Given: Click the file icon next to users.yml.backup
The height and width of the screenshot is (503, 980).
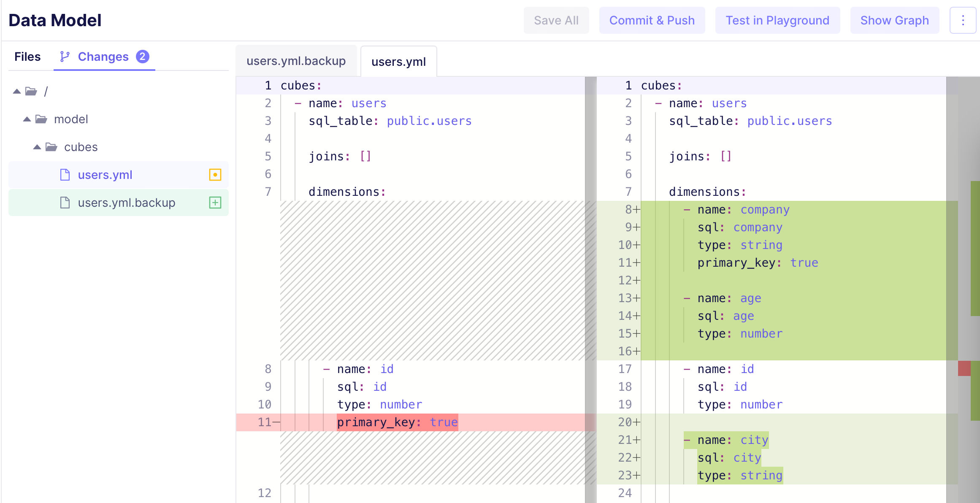Looking at the screenshot, I should tap(65, 203).
